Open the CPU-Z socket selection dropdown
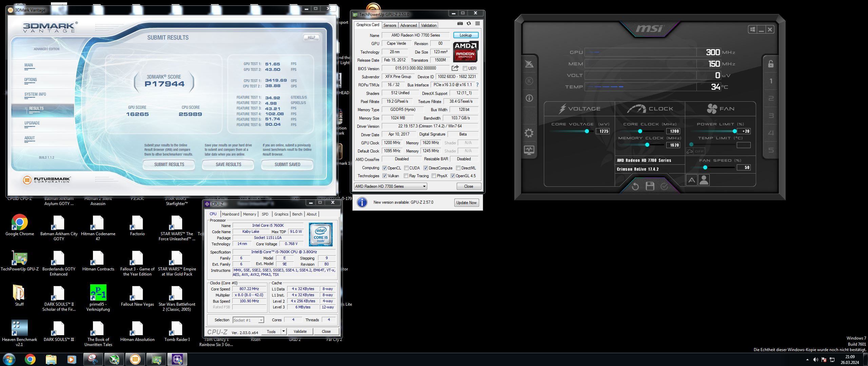Image resolution: width=868 pixels, height=366 pixels. pos(248,320)
